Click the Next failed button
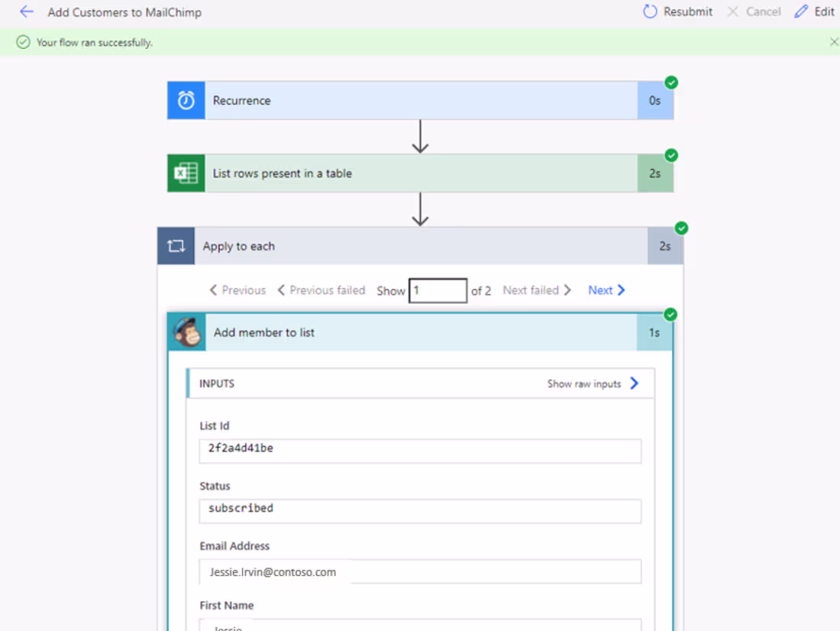Image resolution: width=840 pixels, height=631 pixels. click(537, 290)
